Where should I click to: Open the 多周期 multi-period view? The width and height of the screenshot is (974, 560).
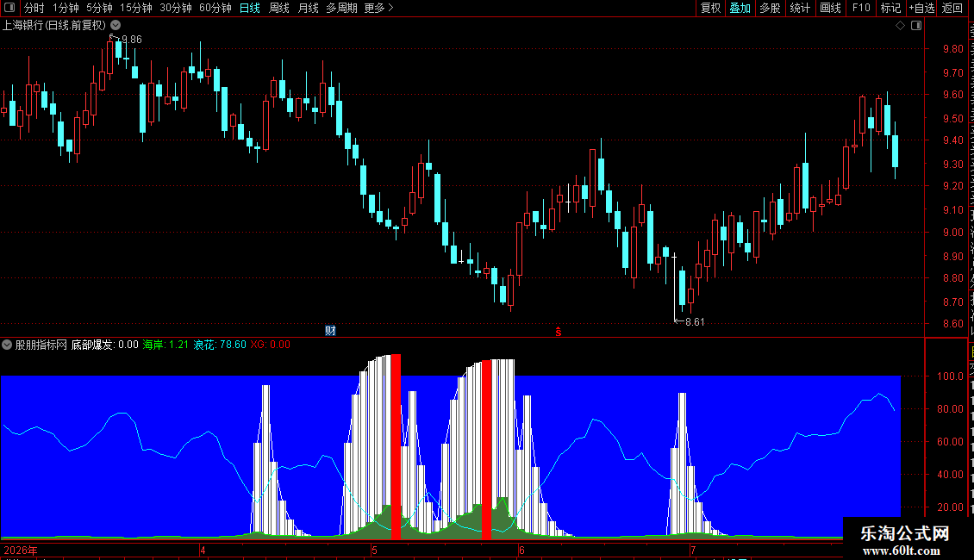[341, 8]
